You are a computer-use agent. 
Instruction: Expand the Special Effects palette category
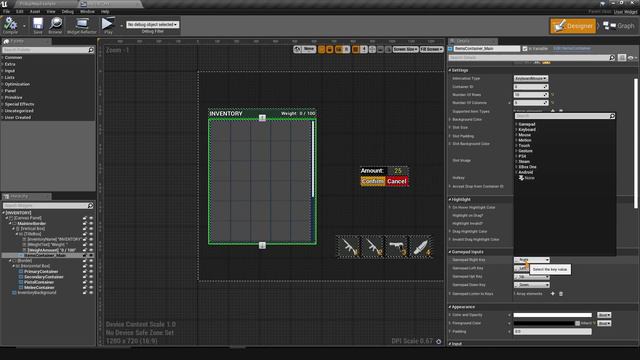tap(2, 104)
